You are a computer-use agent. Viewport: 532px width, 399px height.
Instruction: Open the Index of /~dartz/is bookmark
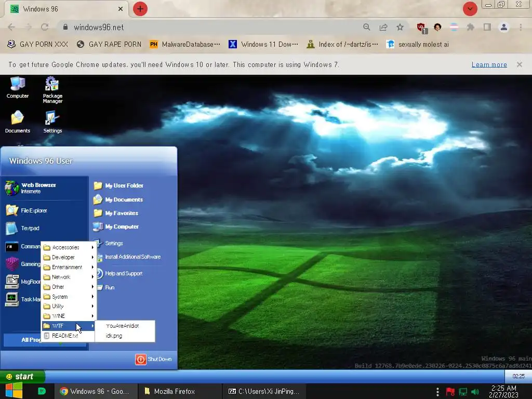click(x=342, y=44)
